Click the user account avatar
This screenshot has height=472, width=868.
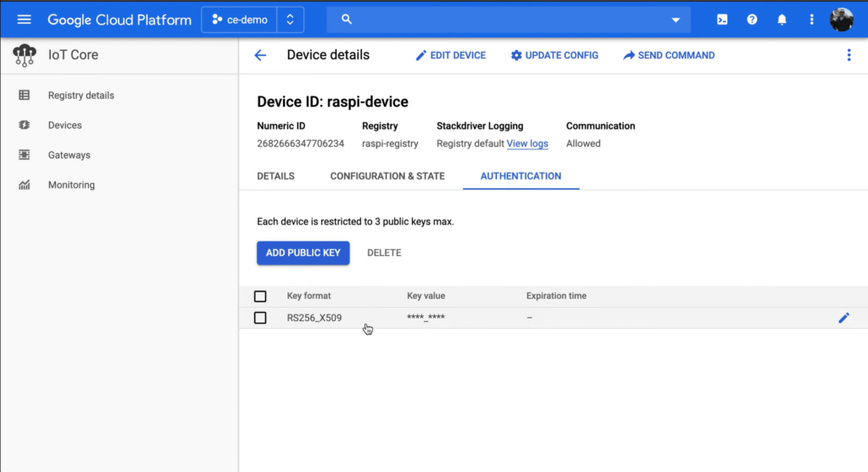[842, 20]
